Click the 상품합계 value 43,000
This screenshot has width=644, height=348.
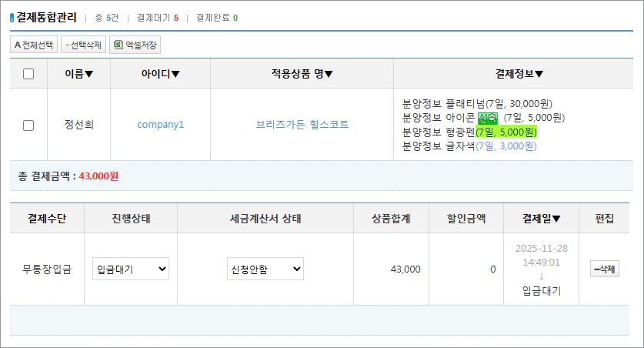point(405,269)
